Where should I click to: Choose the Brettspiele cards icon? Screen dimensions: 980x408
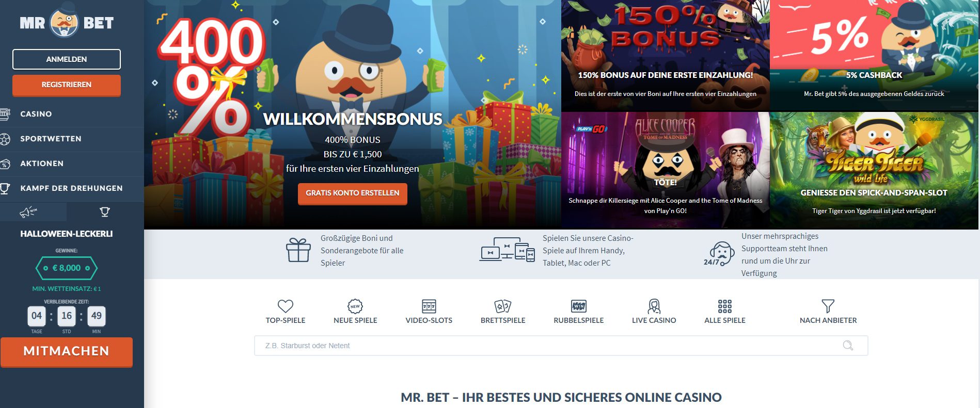(503, 306)
